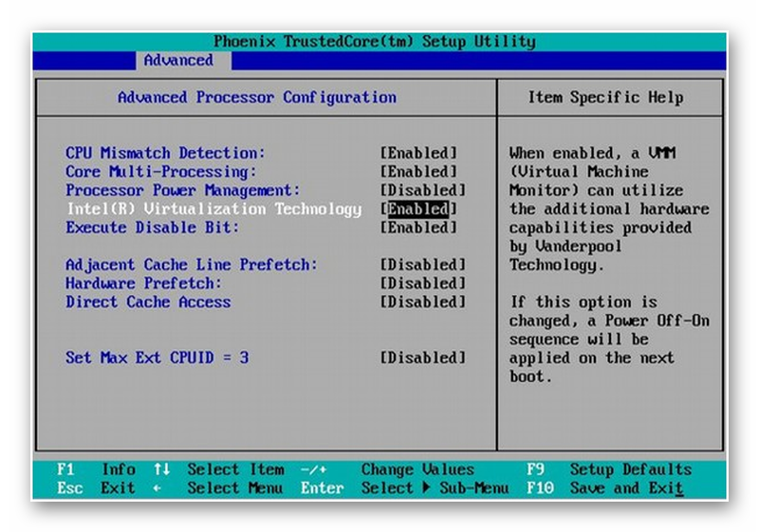Click help text mentioning Vanderpool Technology

[609, 209]
